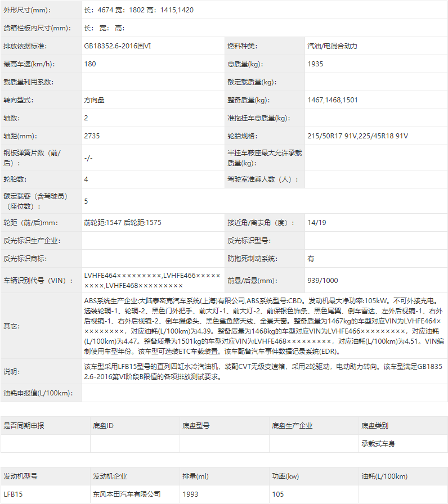Click the top speed value 180
Viewport: 448px width, 504px height.
pyautogui.click(x=90, y=64)
